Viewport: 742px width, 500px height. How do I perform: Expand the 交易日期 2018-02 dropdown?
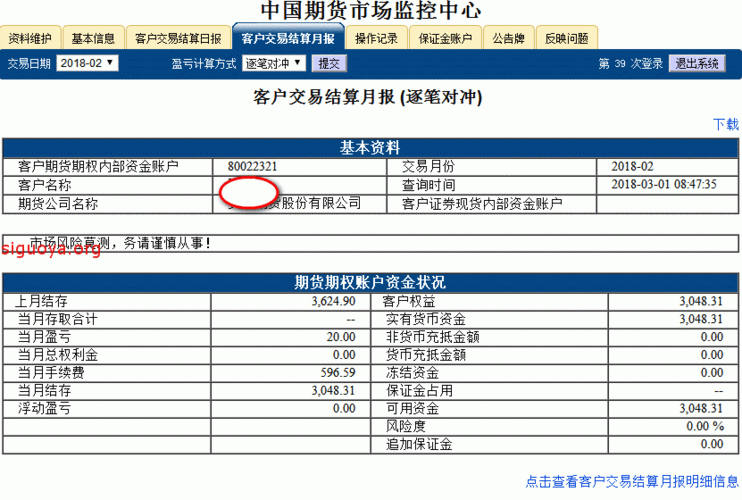87,63
